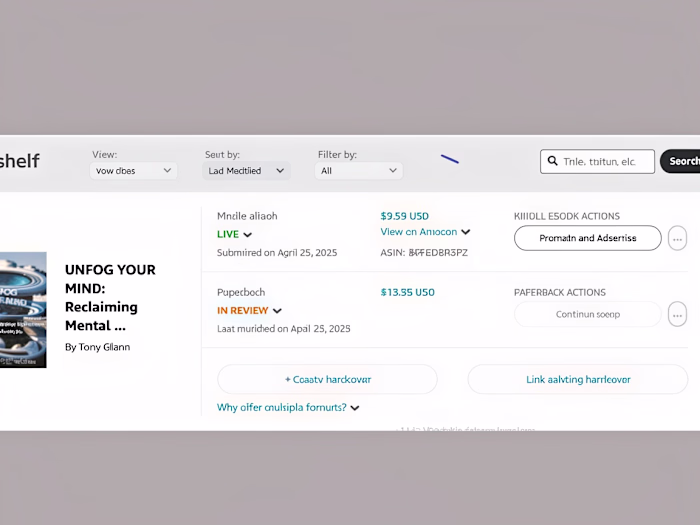Screen dimensions: 700x525
Task: Click the magnifier icon in search field
Action: pyautogui.click(x=553, y=161)
